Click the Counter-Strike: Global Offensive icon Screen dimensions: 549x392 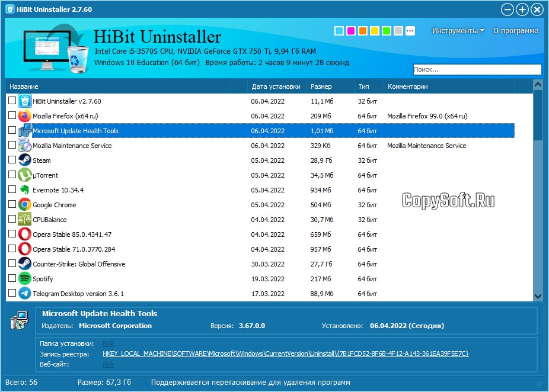[x=25, y=264]
